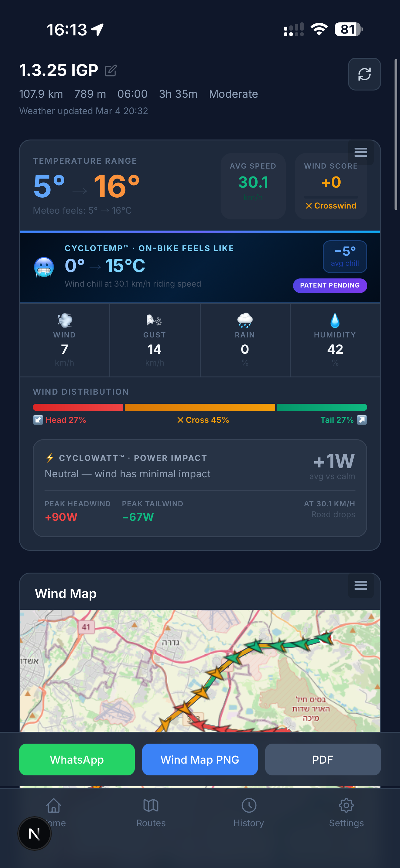Share the report via WhatsApp

tap(77, 760)
